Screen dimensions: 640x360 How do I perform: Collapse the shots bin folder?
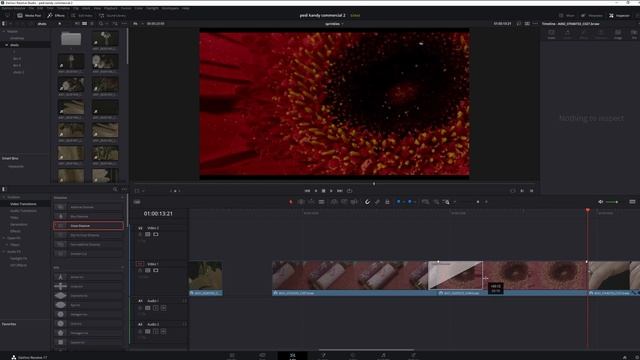tap(7, 45)
